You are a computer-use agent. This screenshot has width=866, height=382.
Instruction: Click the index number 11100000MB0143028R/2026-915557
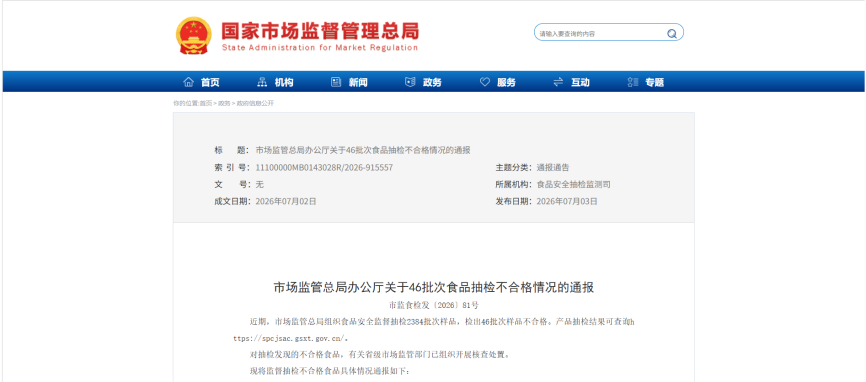324,167
